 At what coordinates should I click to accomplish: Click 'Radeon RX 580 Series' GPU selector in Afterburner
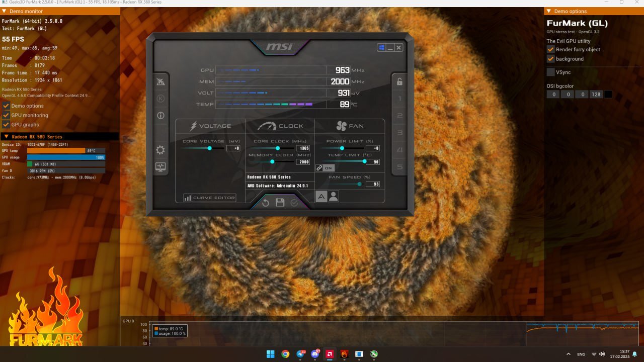(280, 177)
